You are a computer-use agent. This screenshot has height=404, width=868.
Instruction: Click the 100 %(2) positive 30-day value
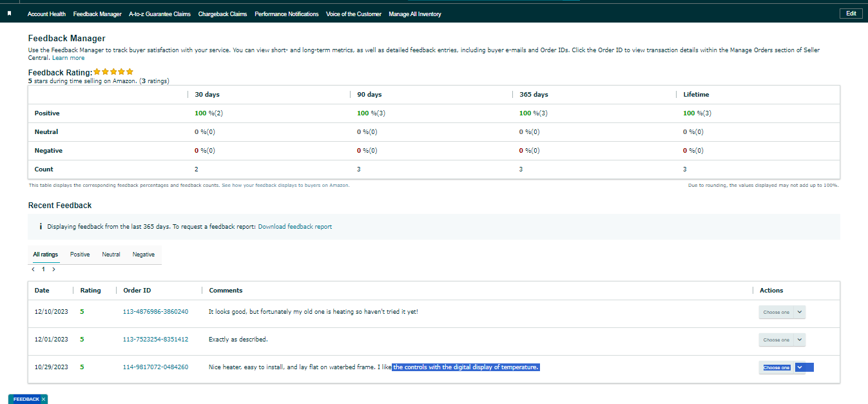209,113
